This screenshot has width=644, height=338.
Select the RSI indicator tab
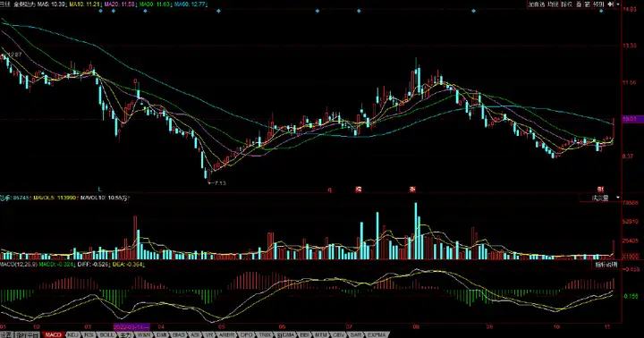coord(89,334)
